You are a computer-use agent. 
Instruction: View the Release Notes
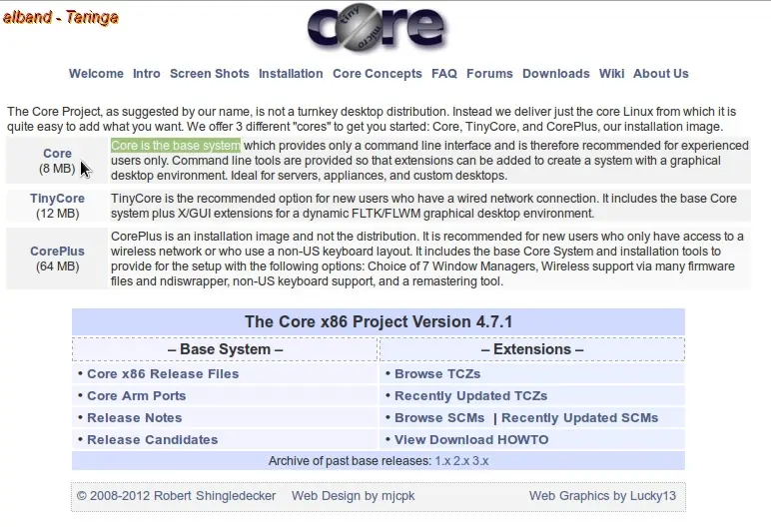point(134,418)
